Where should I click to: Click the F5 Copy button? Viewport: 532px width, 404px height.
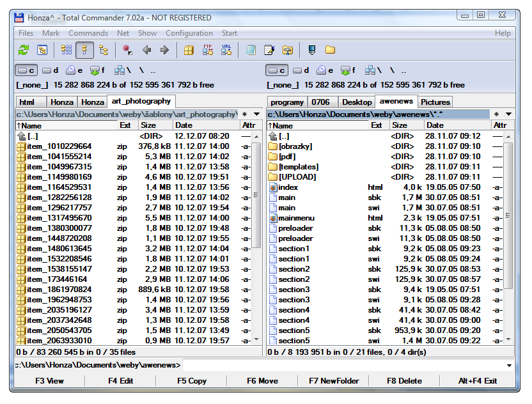tap(192, 381)
